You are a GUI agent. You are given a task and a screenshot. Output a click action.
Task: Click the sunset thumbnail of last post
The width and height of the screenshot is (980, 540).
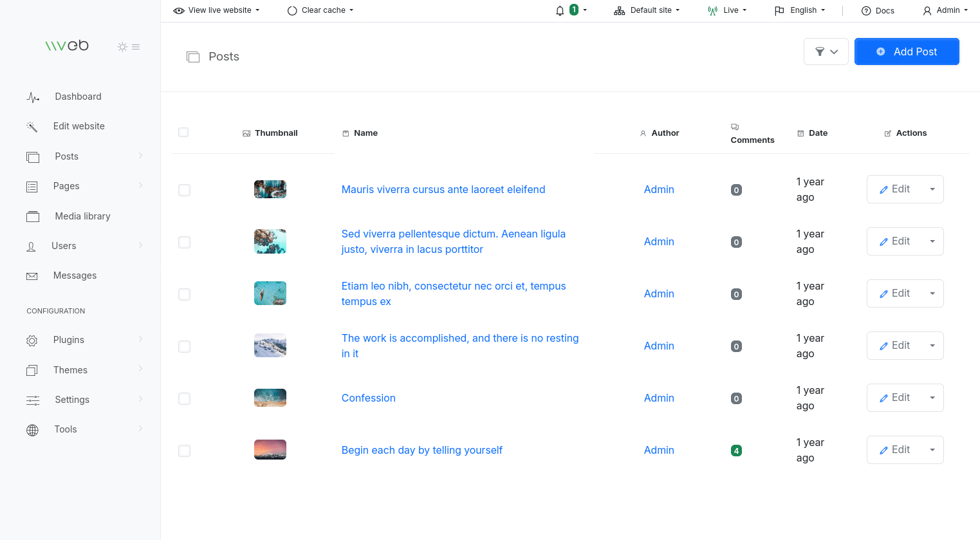[x=270, y=450]
